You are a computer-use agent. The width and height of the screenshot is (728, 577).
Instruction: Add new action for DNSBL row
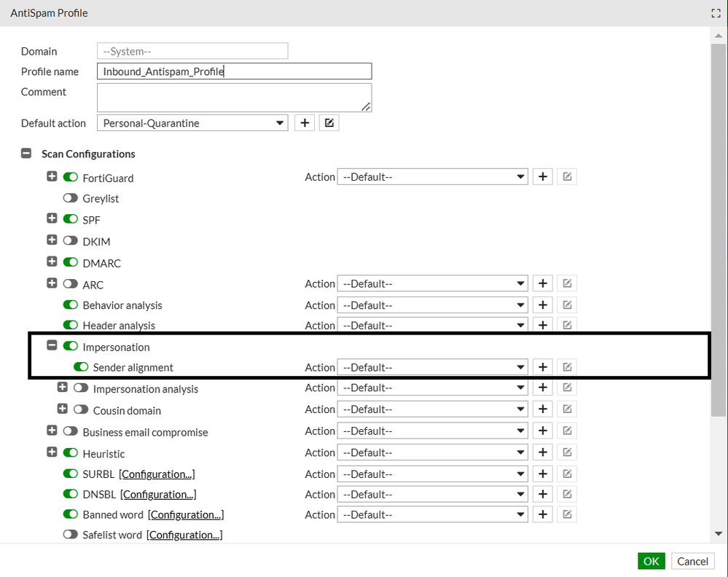543,495
